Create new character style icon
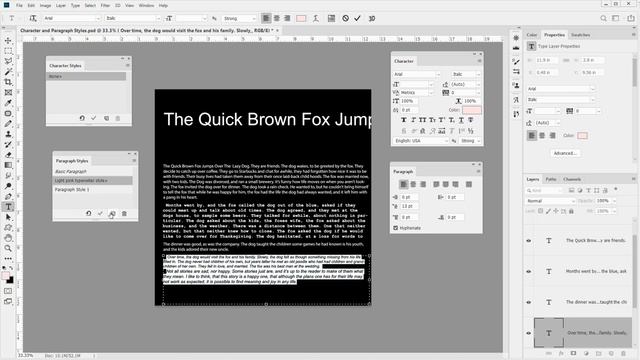Screen dimensions: 640x360 point(106,118)
